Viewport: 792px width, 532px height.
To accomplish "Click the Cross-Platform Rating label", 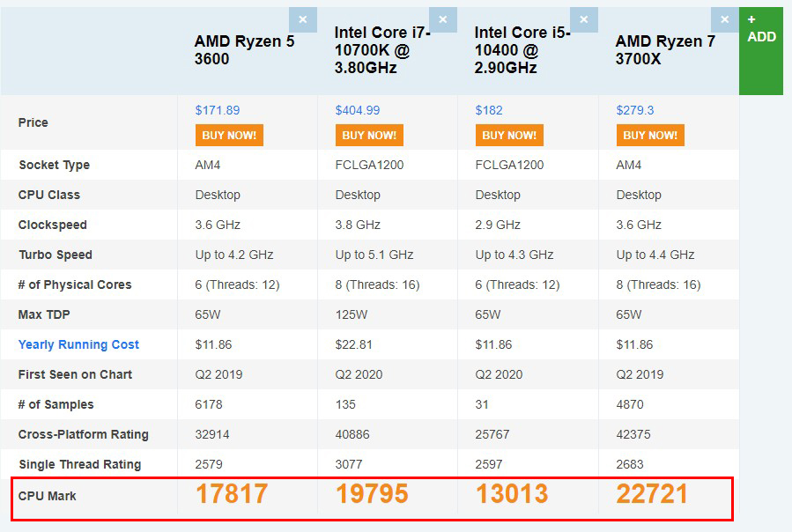I will (84, 434).
